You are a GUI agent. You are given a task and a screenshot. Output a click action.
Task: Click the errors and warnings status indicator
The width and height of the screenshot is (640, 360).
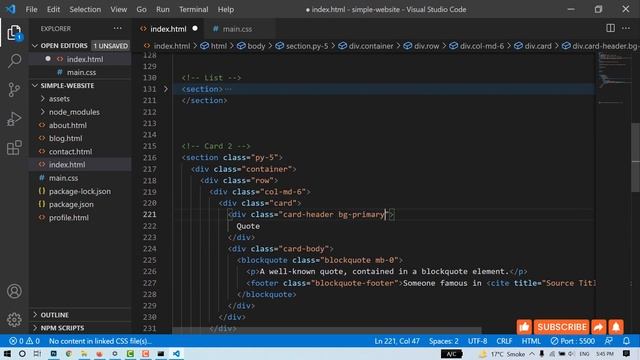click(x=24, y=341)
